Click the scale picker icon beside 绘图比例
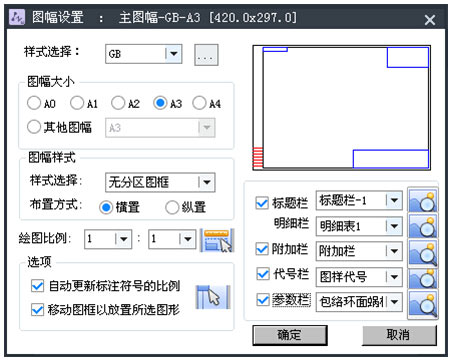This screenshot has height=362, width=452. pos(217,240)
